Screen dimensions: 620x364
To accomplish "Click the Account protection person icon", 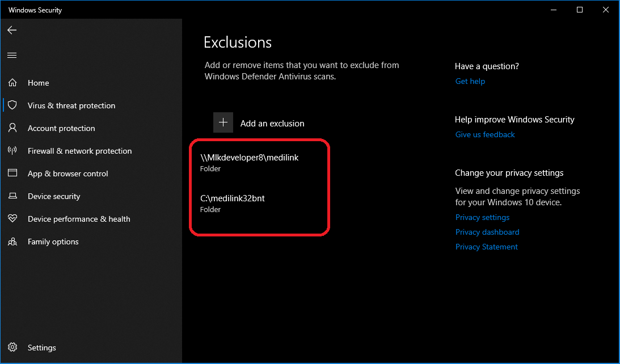I will (12, 128).
